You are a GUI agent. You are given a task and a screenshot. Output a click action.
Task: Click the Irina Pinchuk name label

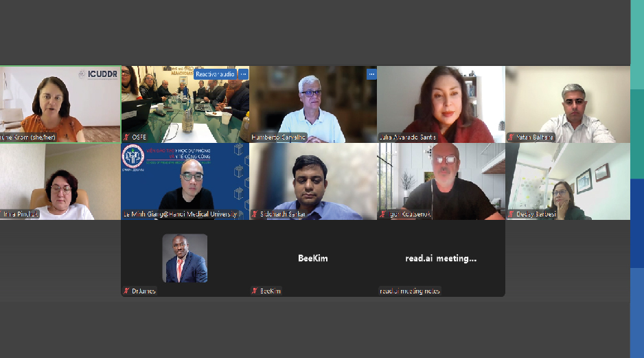20,214
